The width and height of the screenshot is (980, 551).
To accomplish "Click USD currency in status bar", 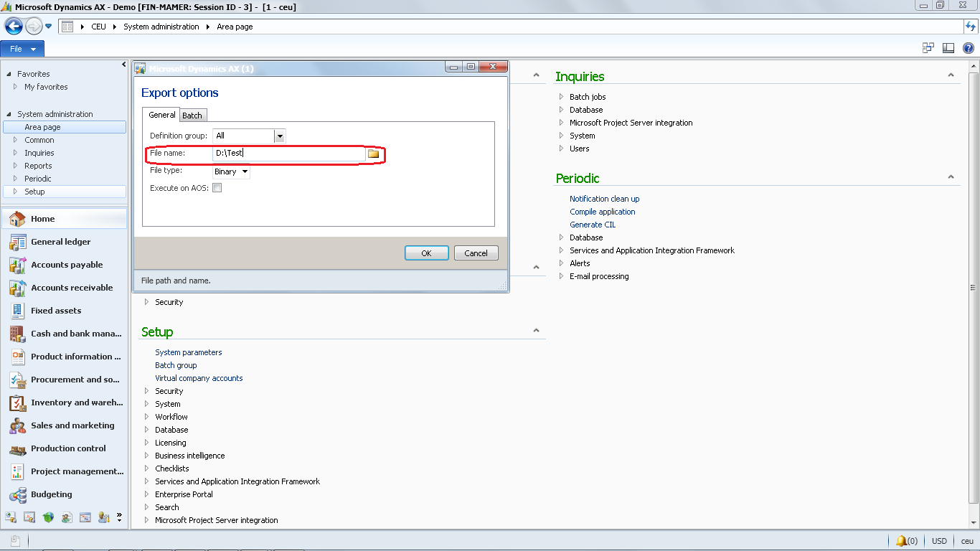I will click(939, 541).
